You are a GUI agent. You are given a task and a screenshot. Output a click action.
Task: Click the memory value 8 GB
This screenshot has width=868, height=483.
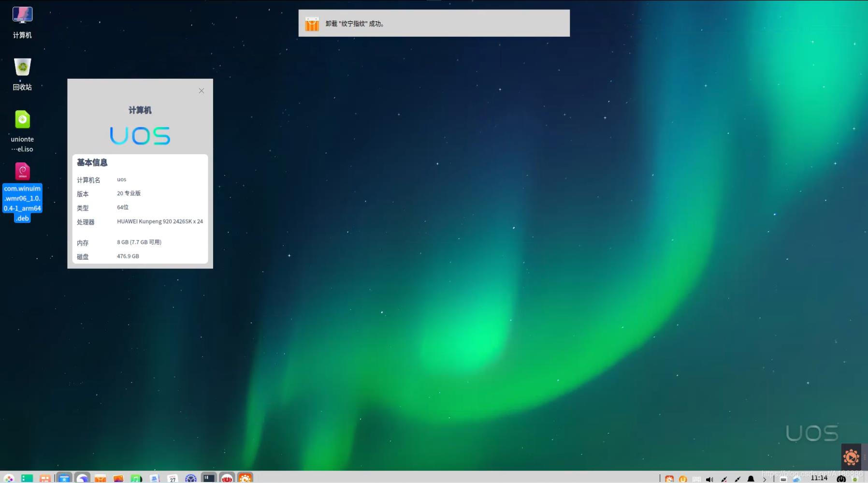[x=139, y=242]
